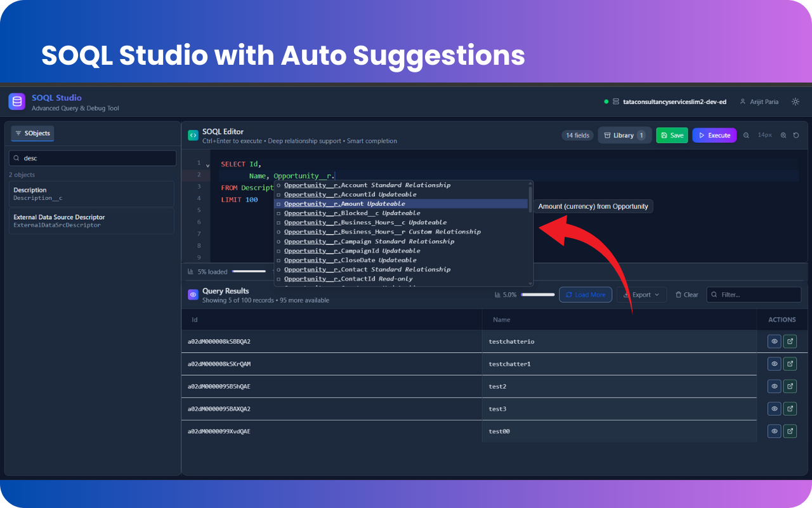Image resolution: width=812 pixels, height=508 pixels.
Task: Reset the editor with circular arrow icon
Action: tap(796, 135)
